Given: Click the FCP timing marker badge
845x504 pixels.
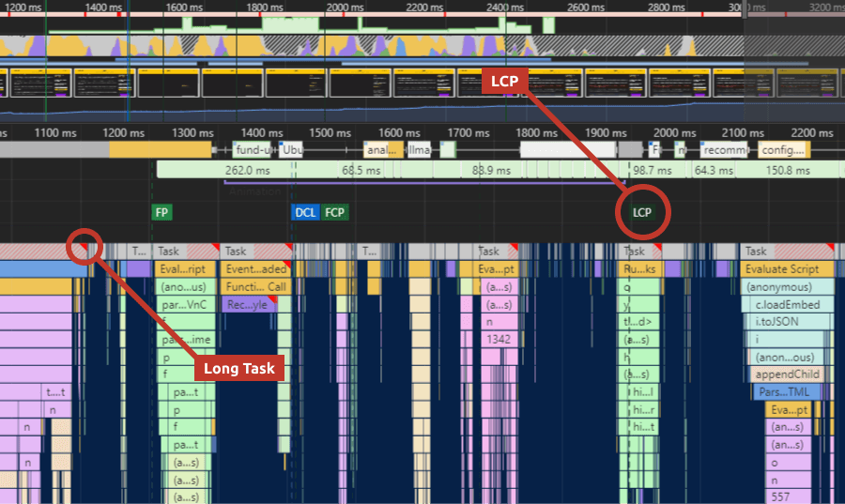Looking at the screenshot, I should click(334, 212).
